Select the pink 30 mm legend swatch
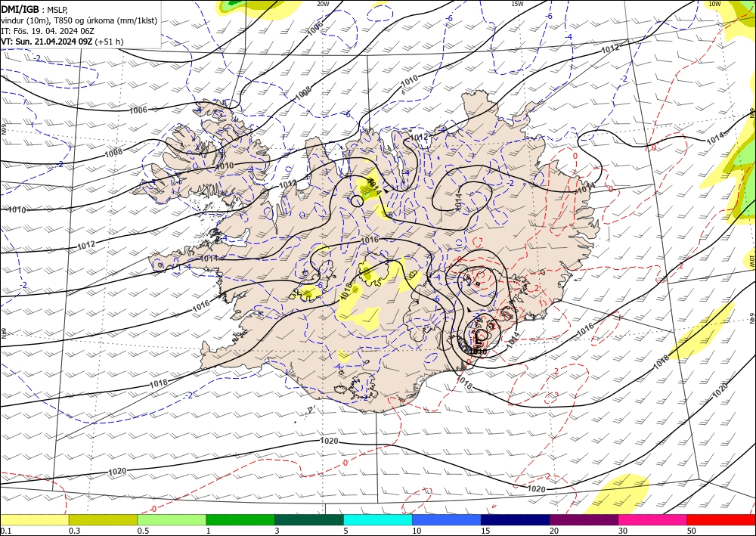Image resolution: width=756 pixels, height=536 pixels. point(653,519)
